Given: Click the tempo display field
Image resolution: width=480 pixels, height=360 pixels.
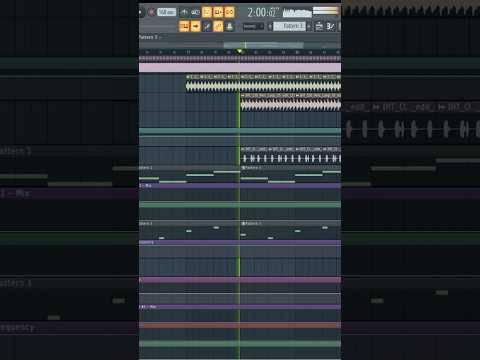Looking at the screenshot, I should (x=167, y=12).
